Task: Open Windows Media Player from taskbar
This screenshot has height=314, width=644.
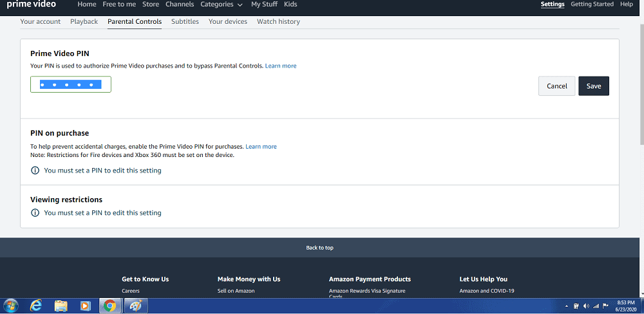Action: coord(85,306)
